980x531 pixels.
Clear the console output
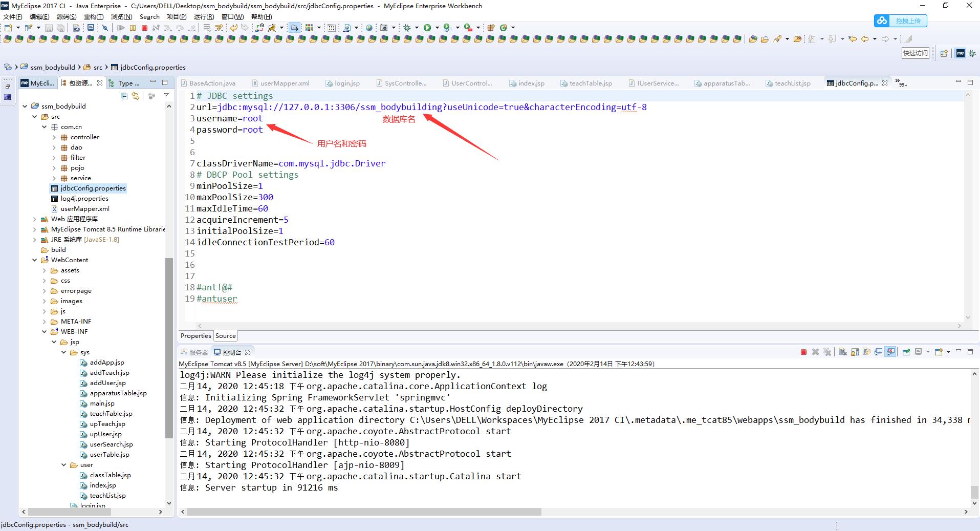tap(842, 352)
